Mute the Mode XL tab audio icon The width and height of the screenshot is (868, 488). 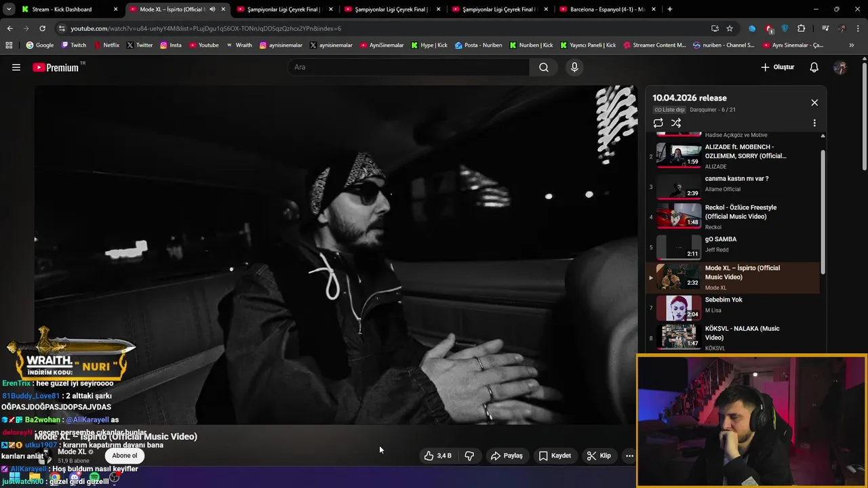pos(212,9)
